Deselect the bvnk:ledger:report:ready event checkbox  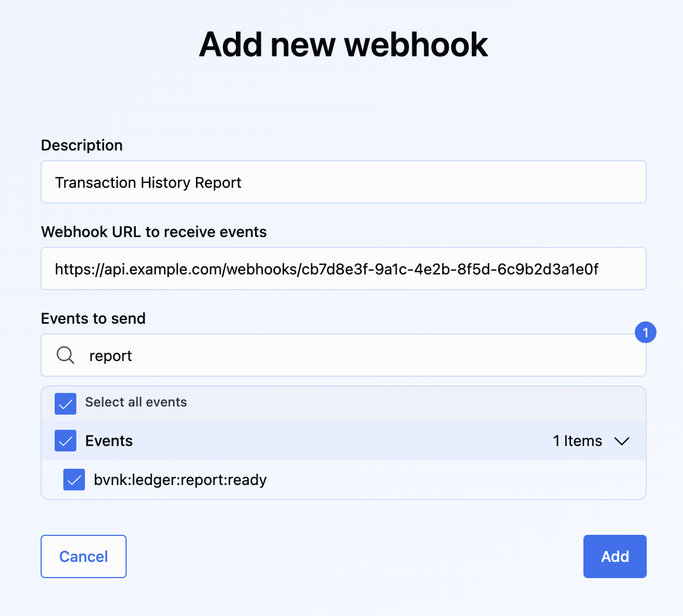pos(74,480)
